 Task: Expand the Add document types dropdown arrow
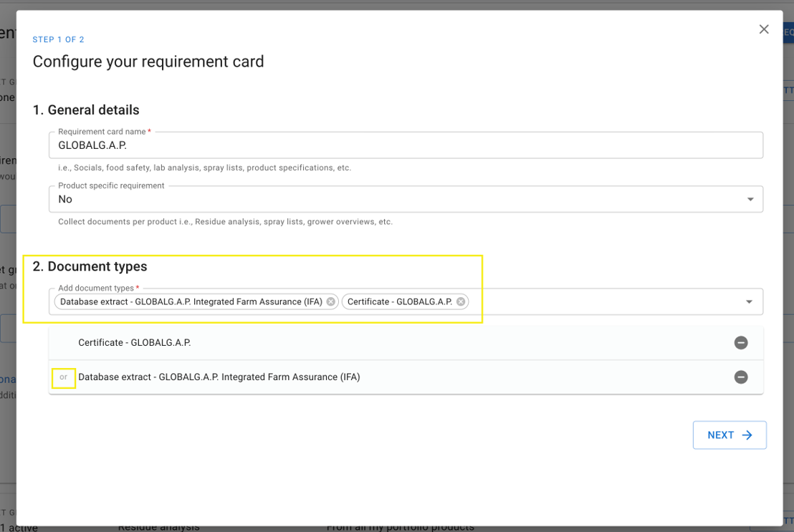click(x=749, y=301)
